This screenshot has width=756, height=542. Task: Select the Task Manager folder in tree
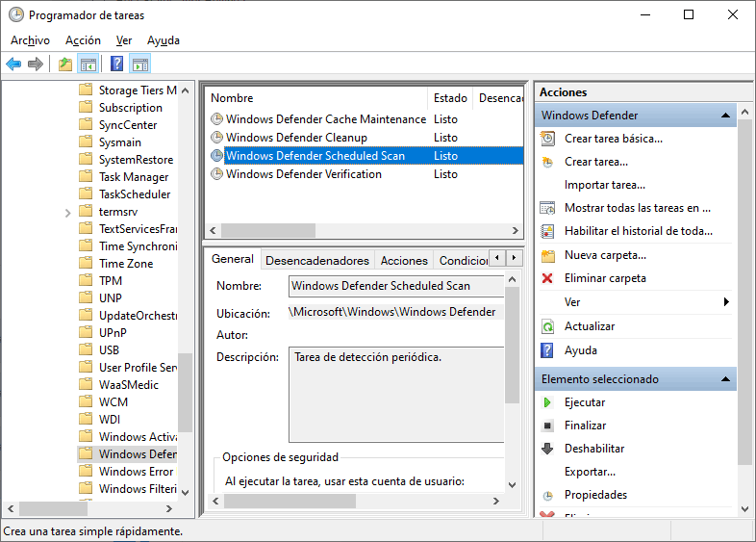coord(134,177)
